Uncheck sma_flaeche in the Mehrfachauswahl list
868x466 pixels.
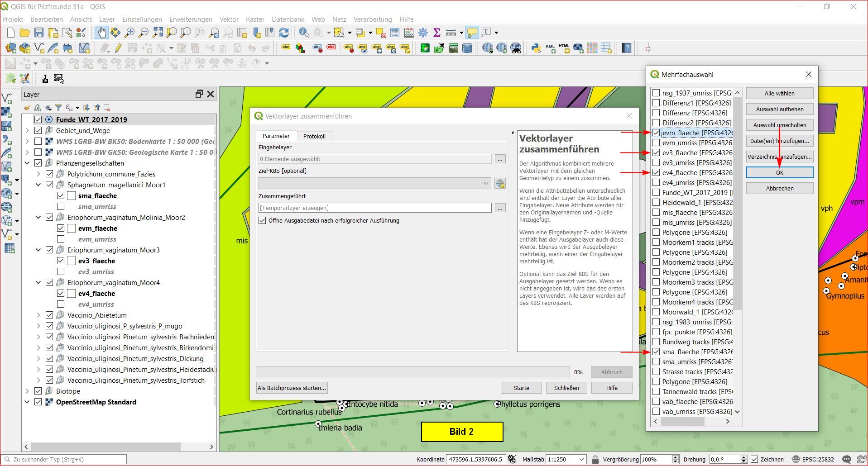click(656, 352)
